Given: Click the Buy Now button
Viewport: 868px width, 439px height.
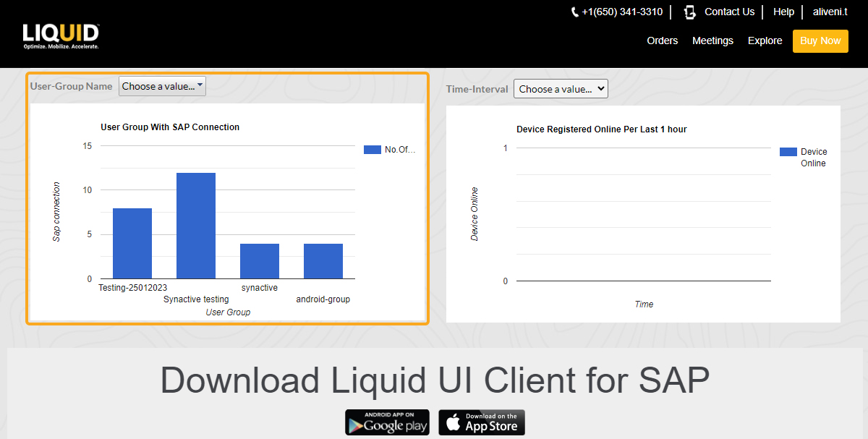Looking at the screenshot, I should (820, 41).
